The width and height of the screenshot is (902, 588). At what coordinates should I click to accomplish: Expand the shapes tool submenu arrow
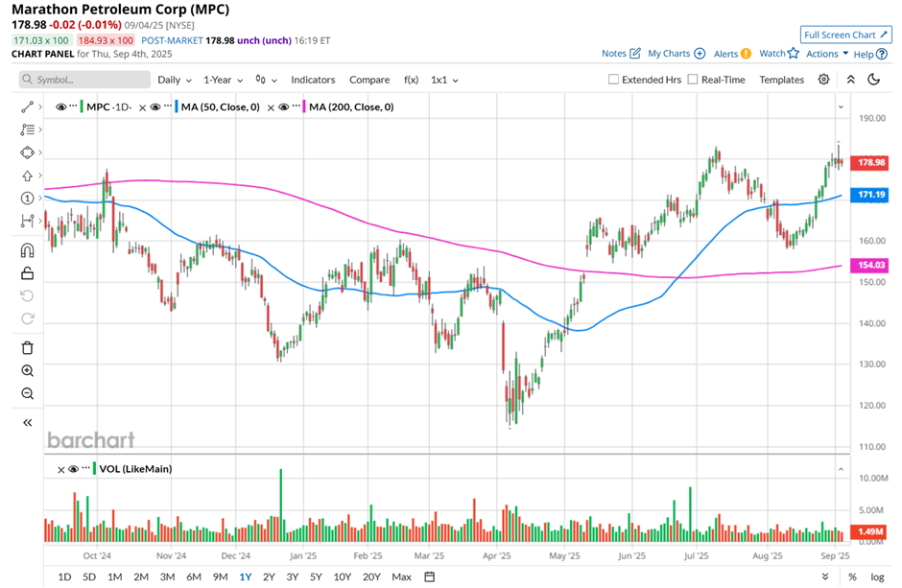pyautogui.click(x=39, y=153)
